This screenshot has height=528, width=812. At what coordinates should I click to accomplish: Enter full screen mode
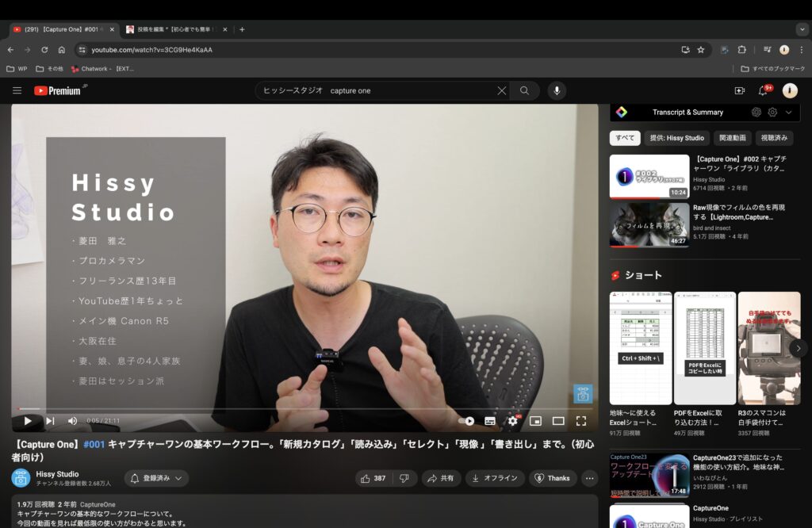[581, 421]
